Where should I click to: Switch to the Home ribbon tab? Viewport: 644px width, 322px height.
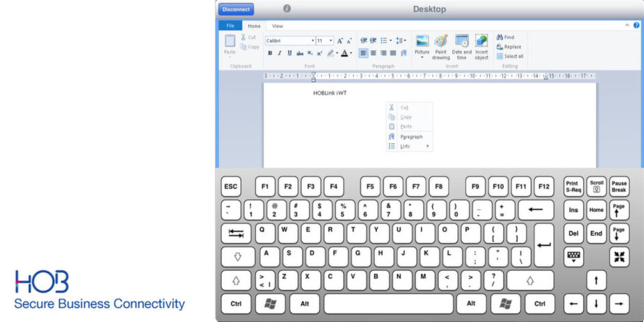point(254,26)
